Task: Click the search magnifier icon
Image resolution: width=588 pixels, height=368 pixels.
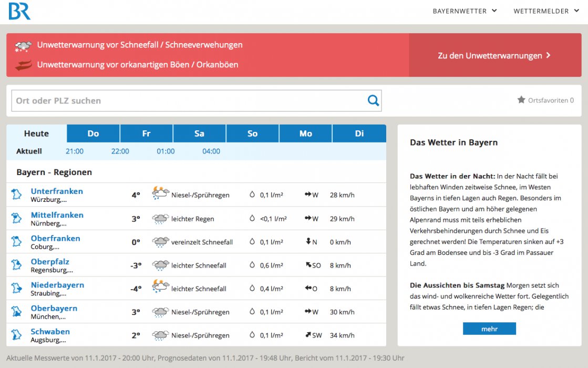Action: [373, 100]
